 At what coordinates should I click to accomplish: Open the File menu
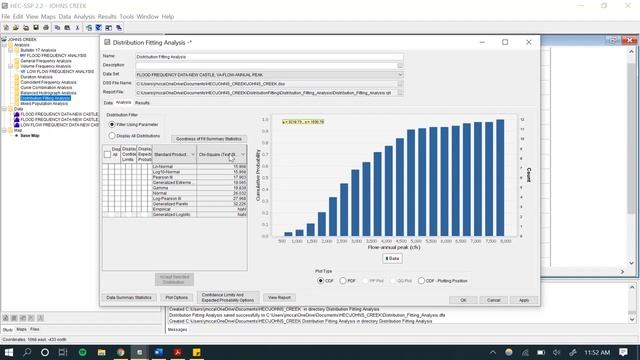(5, 16)
